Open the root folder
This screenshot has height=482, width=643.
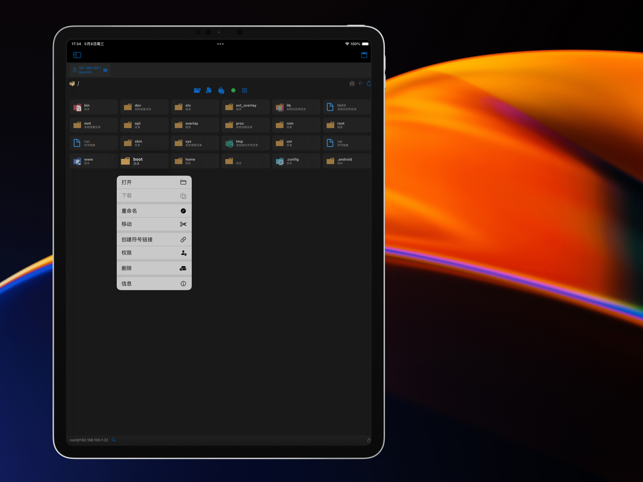coord(347,125)
